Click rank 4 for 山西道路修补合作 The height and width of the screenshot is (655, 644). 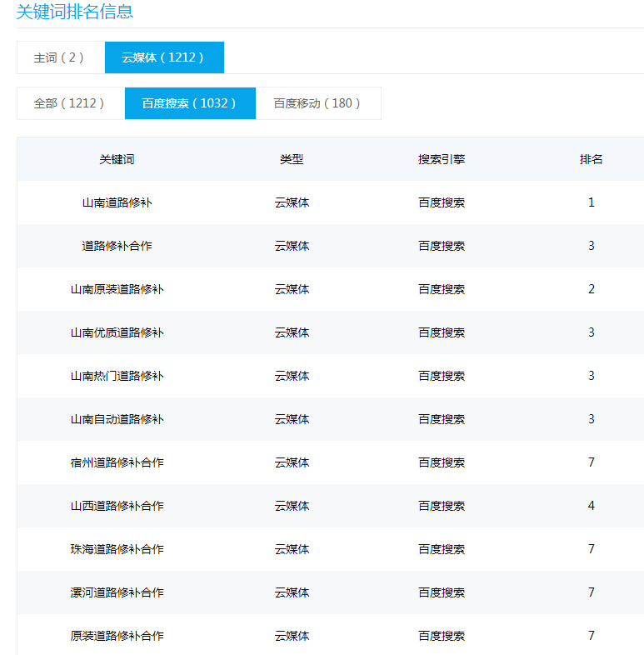[591, 506]
